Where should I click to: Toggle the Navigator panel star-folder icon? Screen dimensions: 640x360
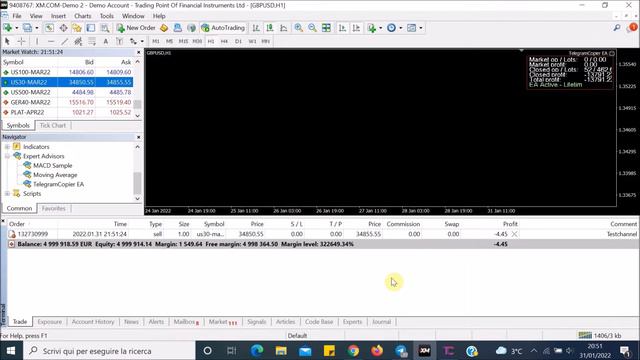click(77, 28)
